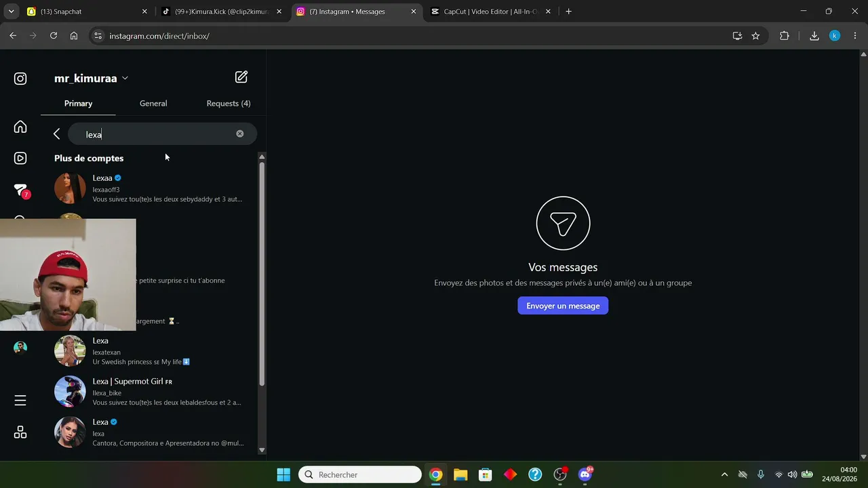This screenshot has height=488, width=868.
Task: Open Messages icon with 7 badge
Action: pos(21,190)
